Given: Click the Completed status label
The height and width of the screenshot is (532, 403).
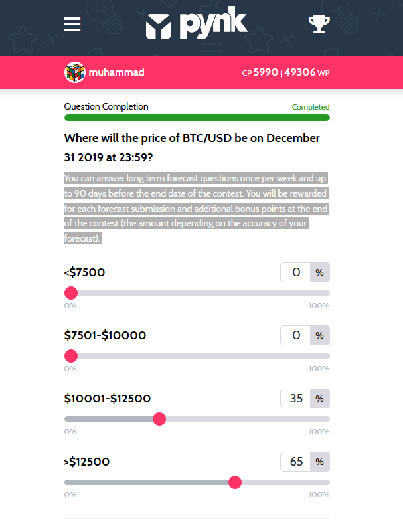Looking at the screenshot, I should (311, 107).
